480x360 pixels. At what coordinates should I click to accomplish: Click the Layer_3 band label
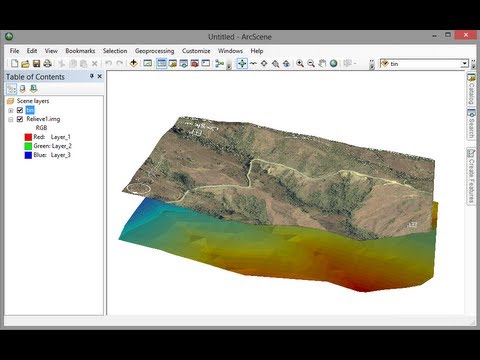click(x=61, y=155)
